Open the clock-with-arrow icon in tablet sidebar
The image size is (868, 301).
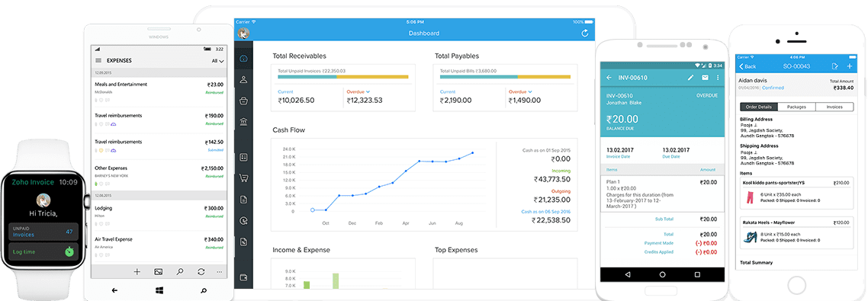(x=243, y=220)
